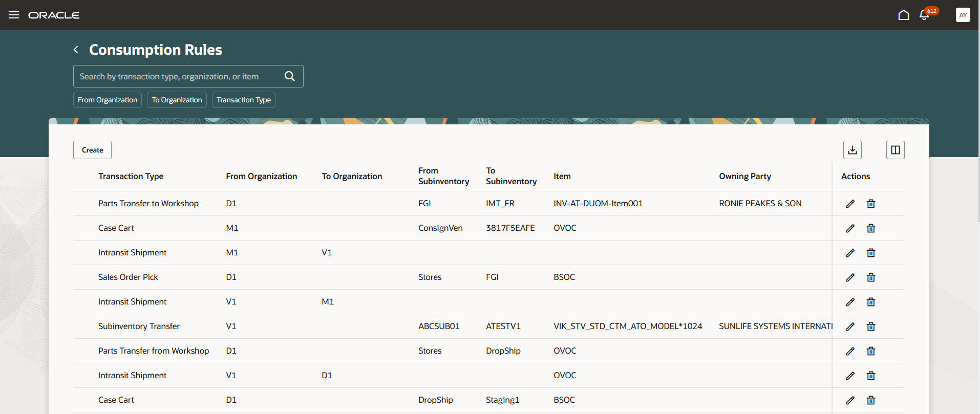Delete the Parts Transfer from Workshop rule

point(871,351)
